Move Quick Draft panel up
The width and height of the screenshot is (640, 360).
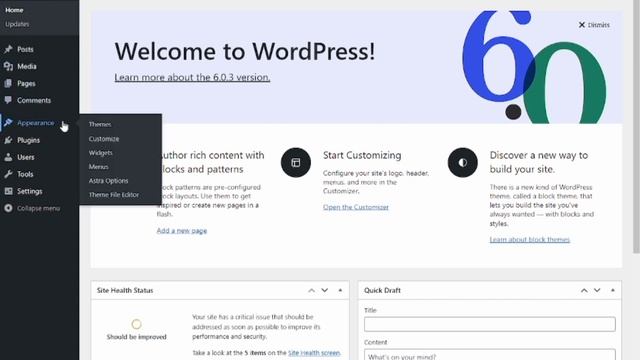pos(584,290)
